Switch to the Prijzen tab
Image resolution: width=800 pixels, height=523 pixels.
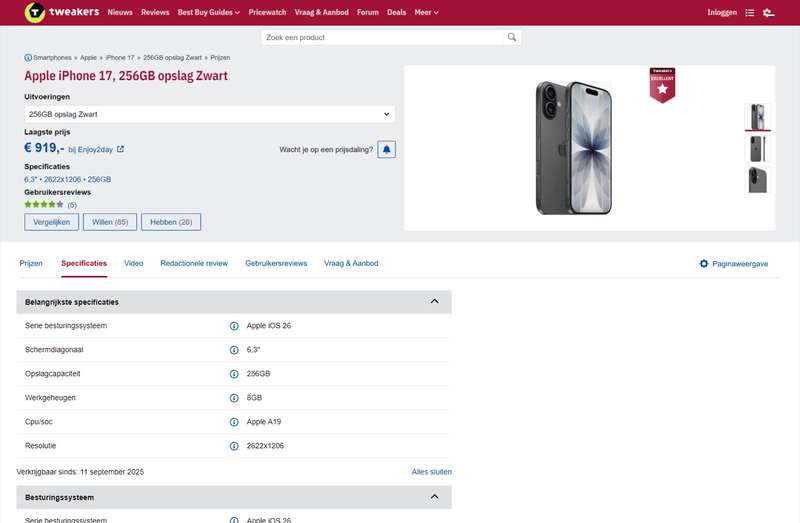point(31,263)
